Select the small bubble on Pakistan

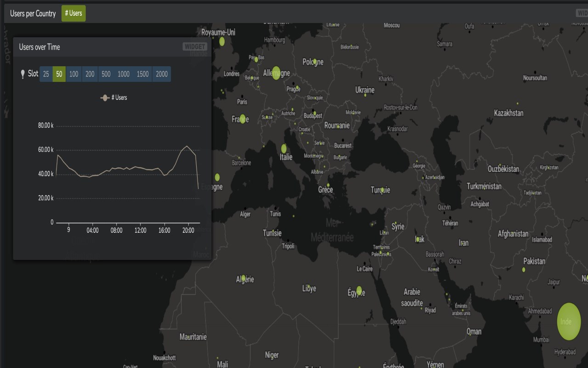[x=524, y=270]
